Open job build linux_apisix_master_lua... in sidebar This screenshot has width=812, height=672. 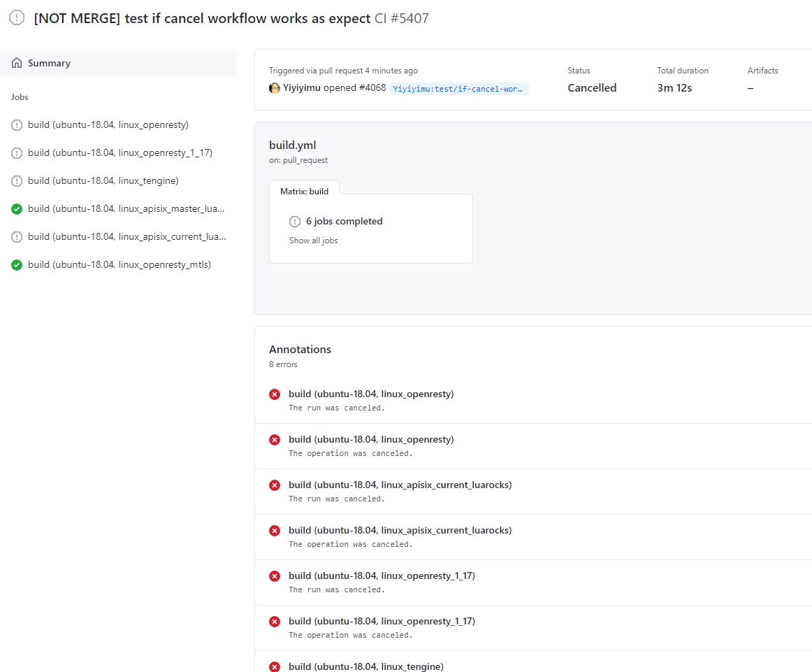click(x=126, y=209)
